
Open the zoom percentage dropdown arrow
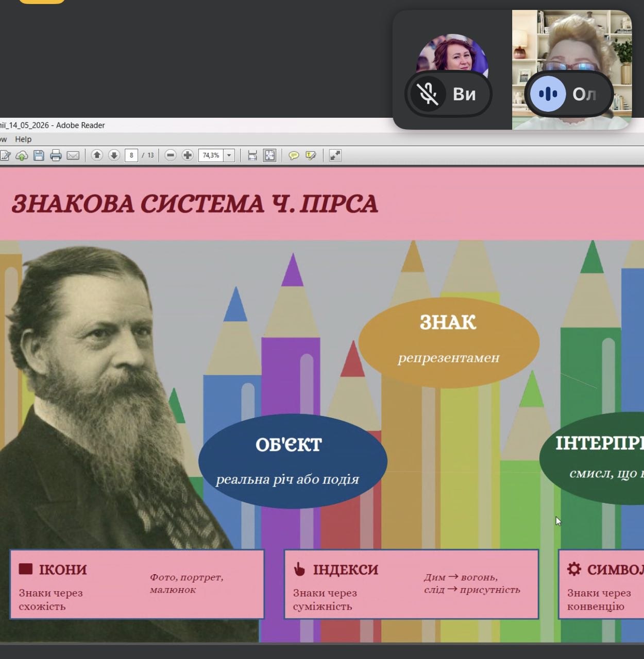[229, 155]
